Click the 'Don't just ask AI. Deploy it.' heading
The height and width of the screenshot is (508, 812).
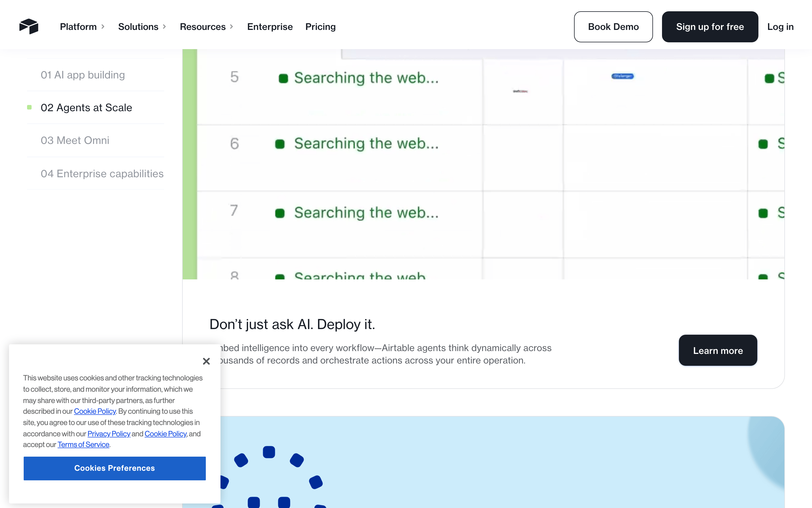292,324
